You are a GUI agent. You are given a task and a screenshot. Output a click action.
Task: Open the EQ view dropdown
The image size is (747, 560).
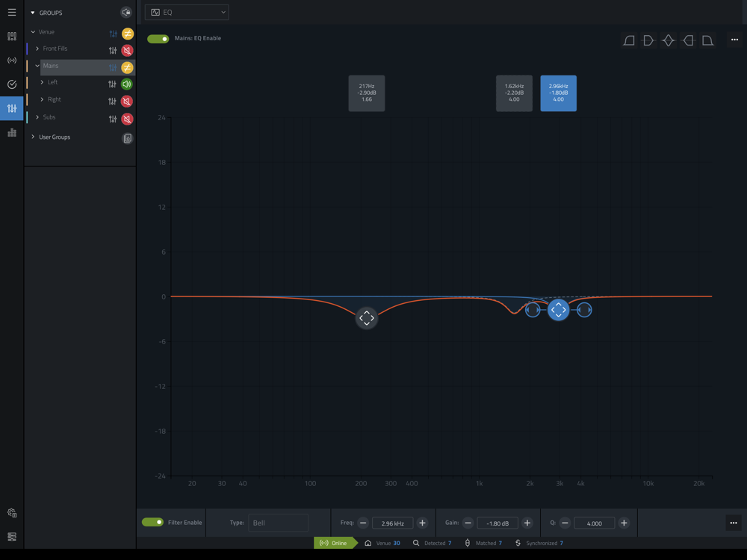click(x=187, y=13)
